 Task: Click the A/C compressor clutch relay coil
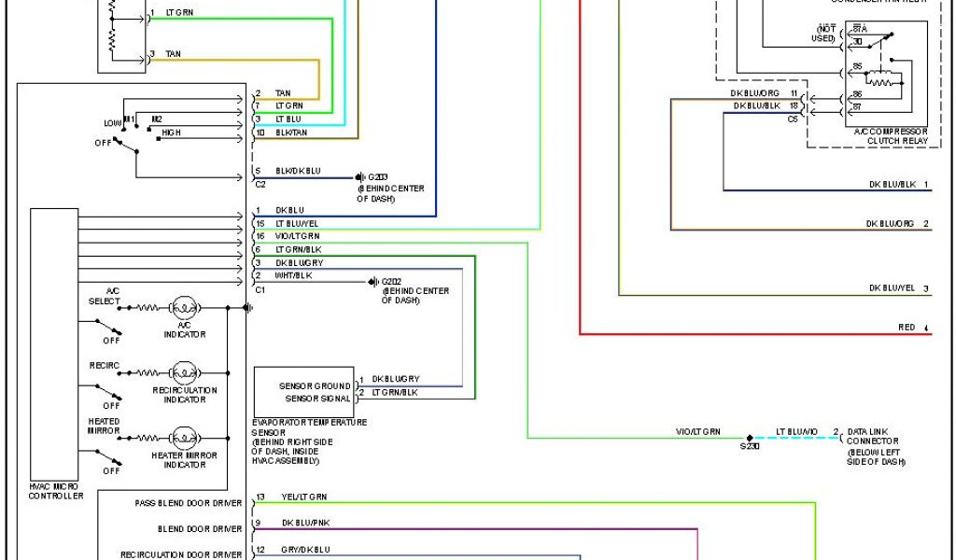coord(884,81)
